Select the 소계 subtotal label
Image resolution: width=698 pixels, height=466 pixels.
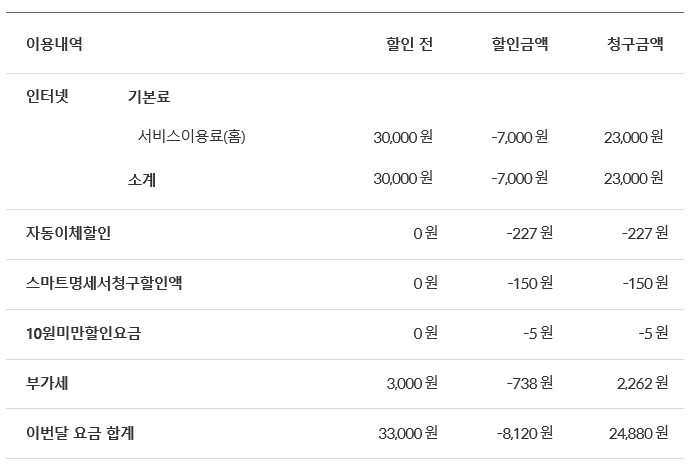pyautogui.click(x=142, y=179)
